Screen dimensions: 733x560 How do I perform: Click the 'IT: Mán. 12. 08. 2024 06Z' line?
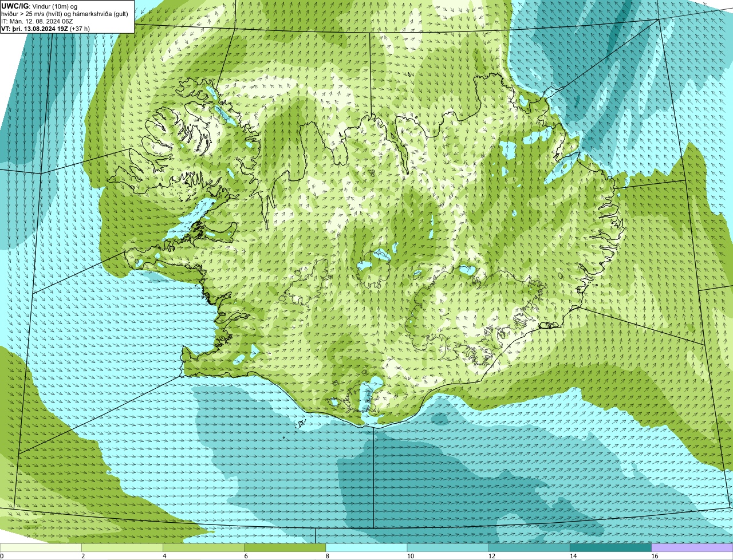click(x=37, y=21)
